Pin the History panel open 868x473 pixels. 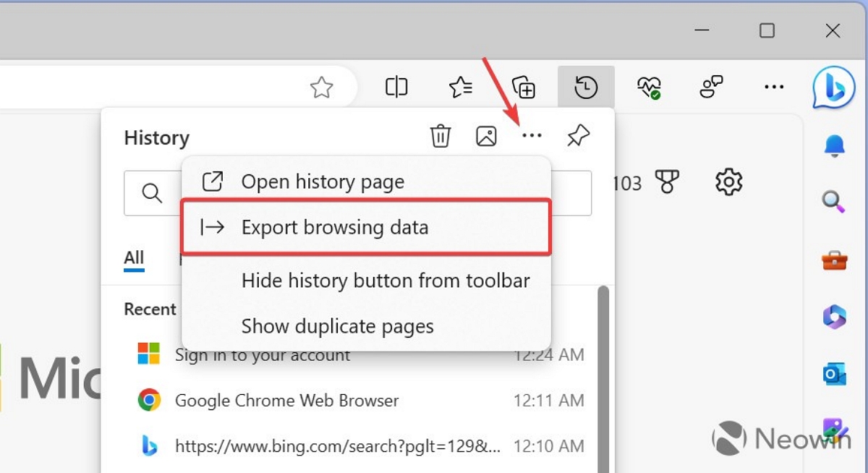(x=578, y=136)
